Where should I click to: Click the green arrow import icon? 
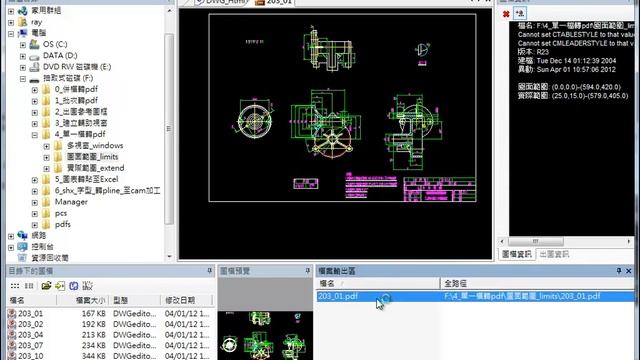(x=60, y=286)
